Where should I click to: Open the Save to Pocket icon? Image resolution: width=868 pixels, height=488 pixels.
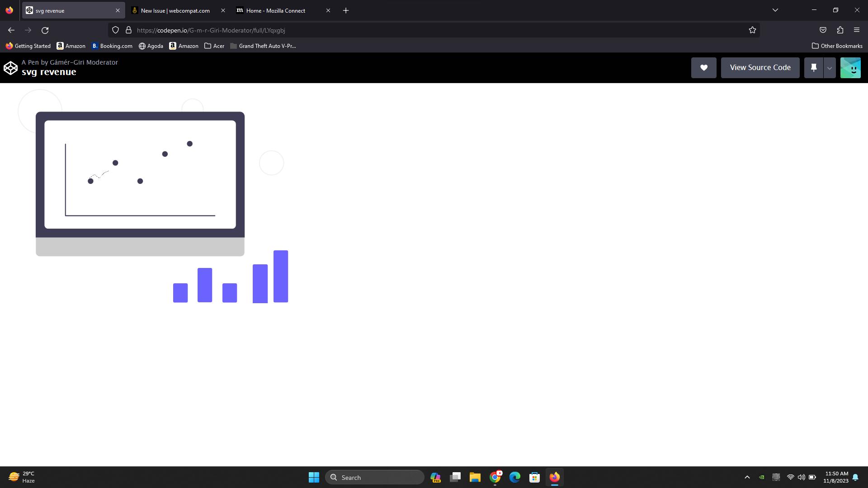pos(823,30)
